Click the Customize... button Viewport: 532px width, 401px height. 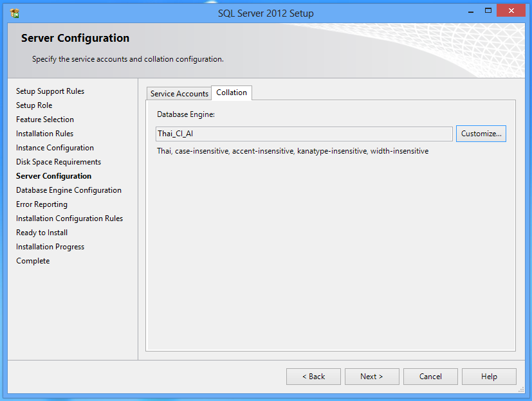481,134
